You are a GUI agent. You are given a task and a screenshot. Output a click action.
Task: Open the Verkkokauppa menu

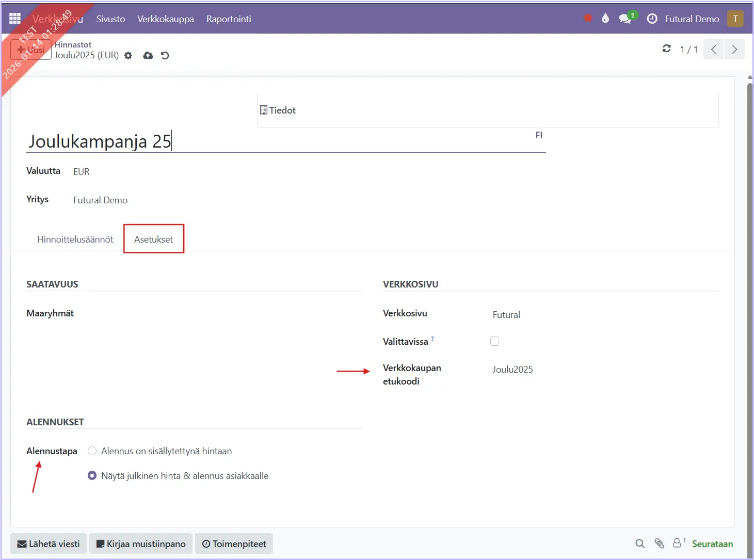(166, 19)
